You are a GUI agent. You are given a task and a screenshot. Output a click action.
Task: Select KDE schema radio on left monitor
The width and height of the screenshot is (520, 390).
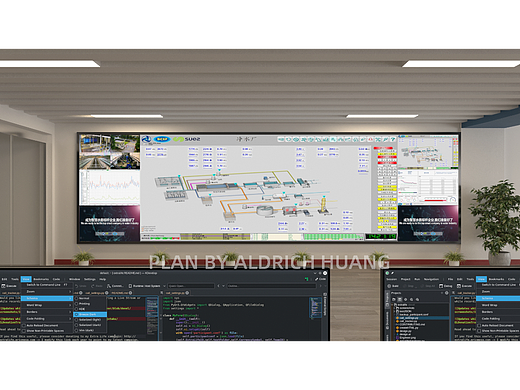tap(77, 309)
